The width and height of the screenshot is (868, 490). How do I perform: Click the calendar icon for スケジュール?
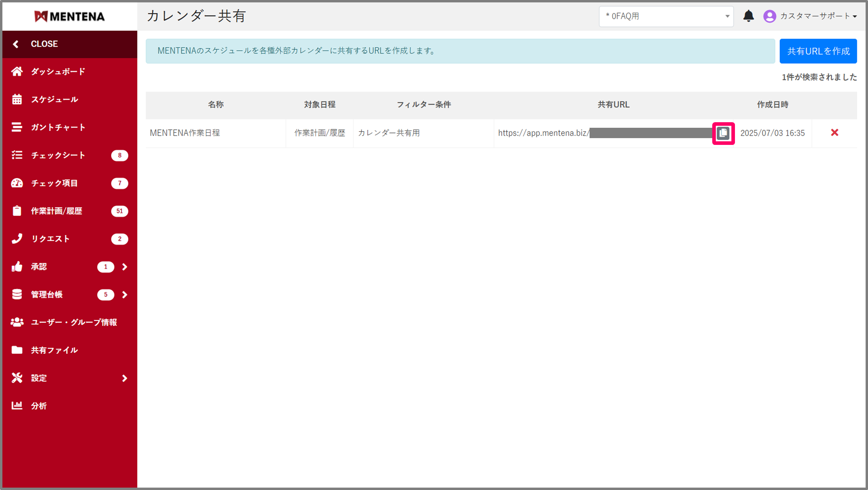17,100
